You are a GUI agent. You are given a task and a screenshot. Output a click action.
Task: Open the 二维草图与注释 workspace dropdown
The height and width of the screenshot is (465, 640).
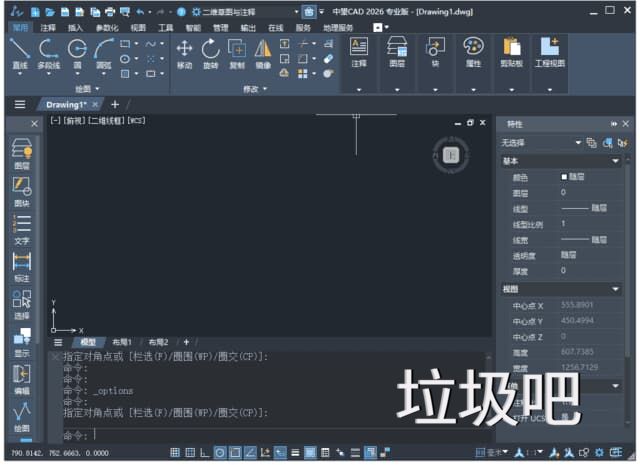(x=247, y=11)
